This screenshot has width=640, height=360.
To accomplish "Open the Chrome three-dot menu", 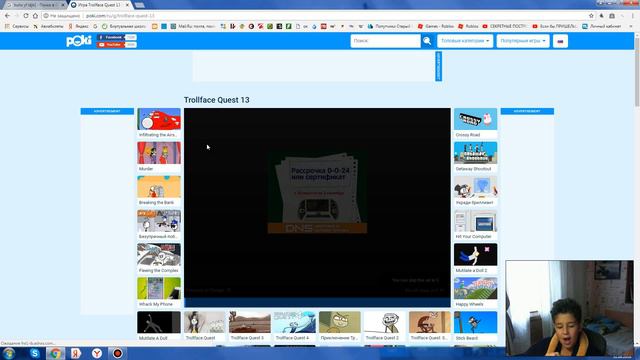I will coord(633,16).
